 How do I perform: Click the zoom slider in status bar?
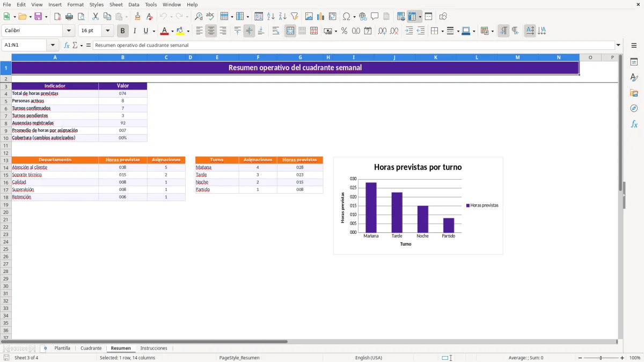click(601, 358)
